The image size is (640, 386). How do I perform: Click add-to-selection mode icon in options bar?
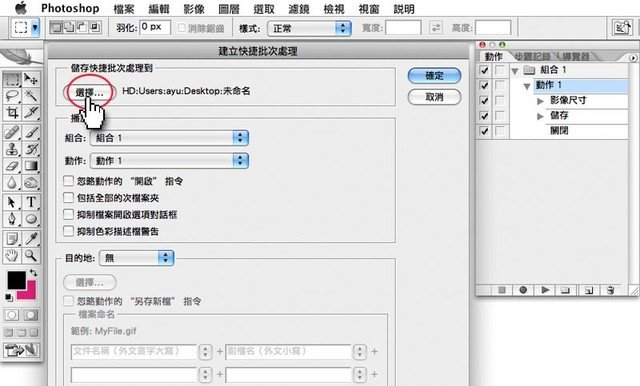70,28
